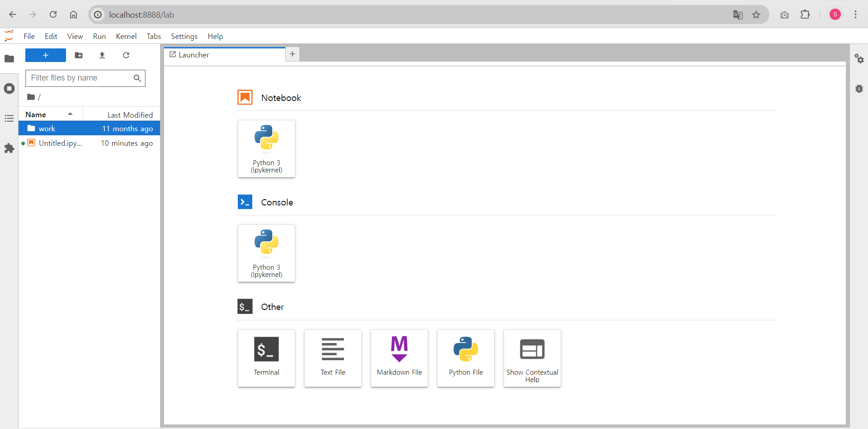Create a new Python File
The image size is (868, 429).
coord(466,358)
